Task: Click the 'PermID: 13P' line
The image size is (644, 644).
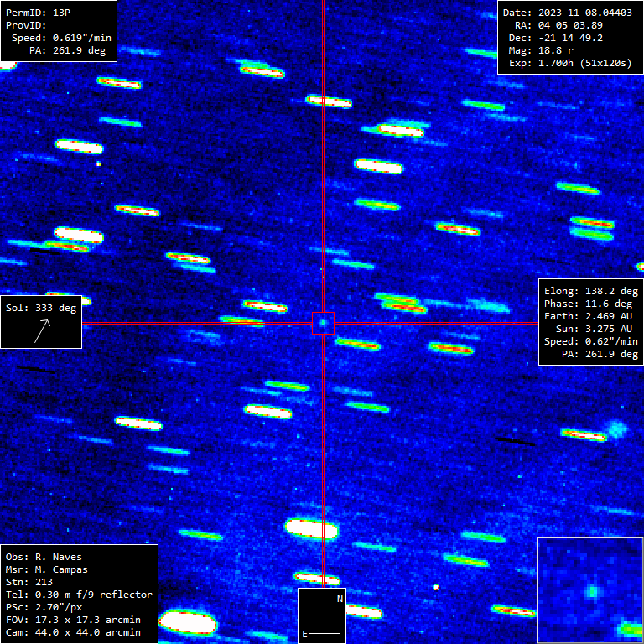Action: coord(39,13)
